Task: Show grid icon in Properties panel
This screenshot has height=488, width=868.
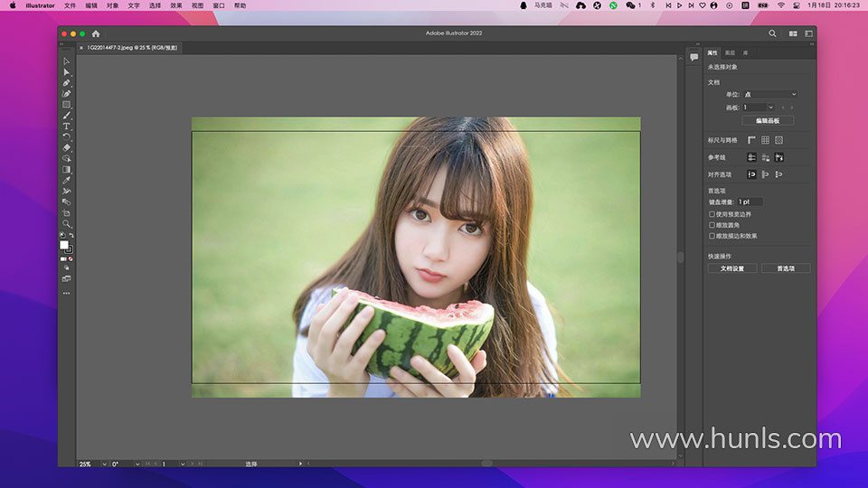Action: point(765,141)
